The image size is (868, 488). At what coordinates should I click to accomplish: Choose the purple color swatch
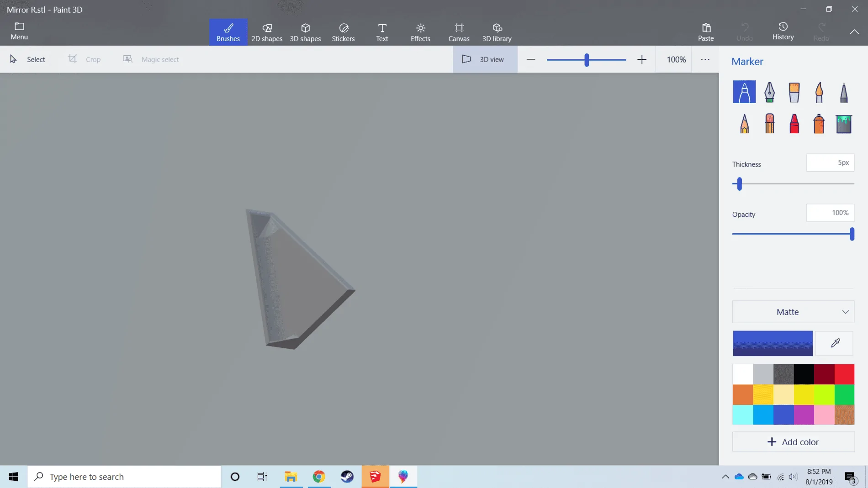pyautogui.click(x=804, y=415)
